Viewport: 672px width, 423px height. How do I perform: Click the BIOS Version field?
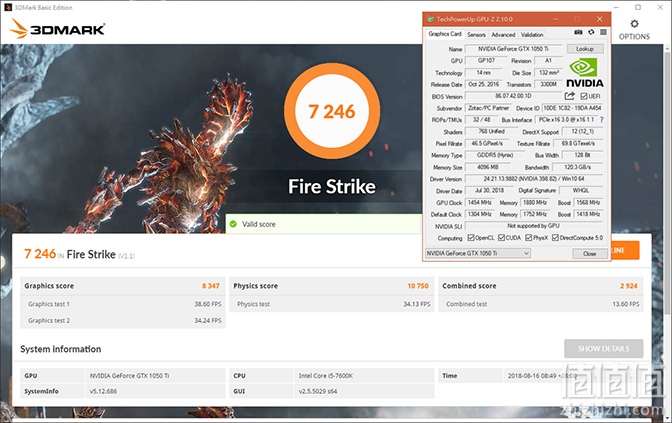pyautogui.click(x=513, y=96)
